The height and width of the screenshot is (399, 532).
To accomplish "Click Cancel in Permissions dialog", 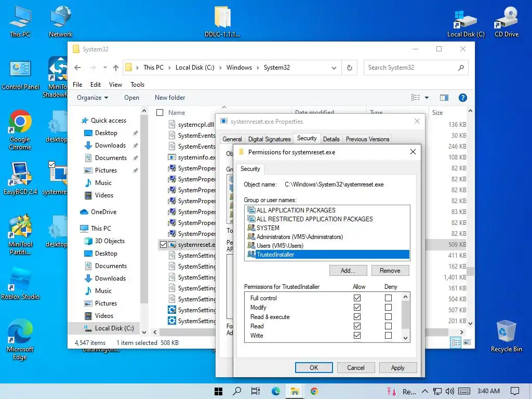I will point(355,367).
